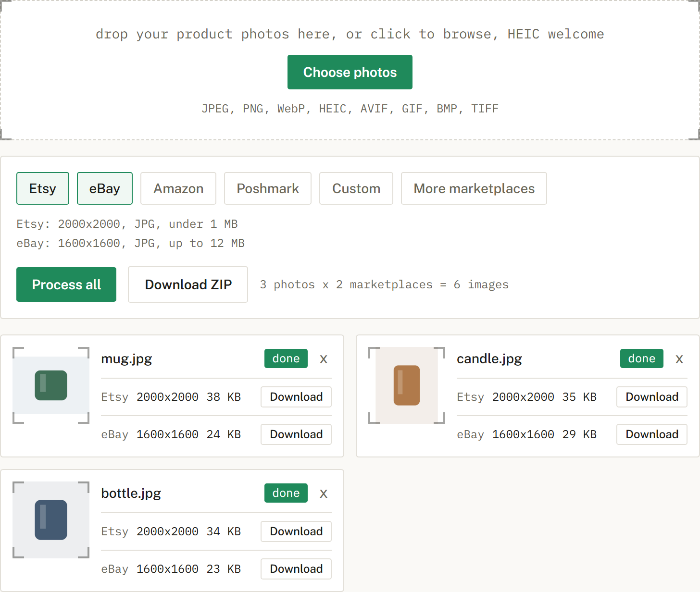Image resolution: width=700 pixels, height=592 pixels.
Task: Download the Etsy version of candle.jpg
Action: [652, 397]
